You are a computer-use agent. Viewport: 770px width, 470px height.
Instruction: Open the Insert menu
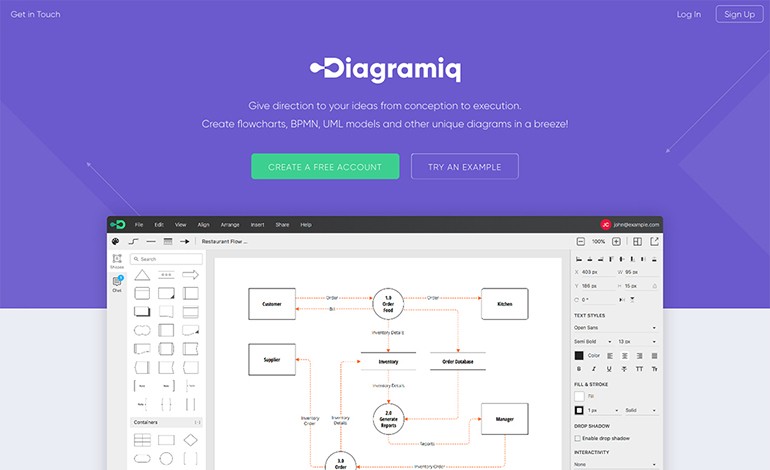(x=257, y=224)
